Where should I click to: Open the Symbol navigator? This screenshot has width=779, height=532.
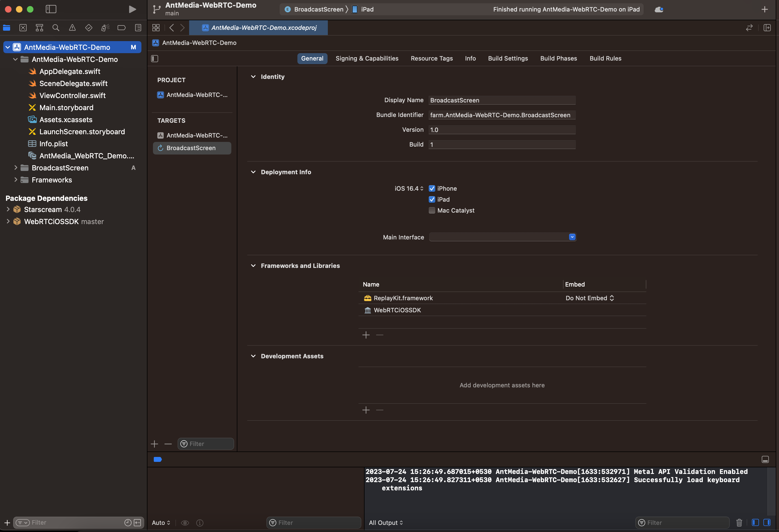click(39, 28)
